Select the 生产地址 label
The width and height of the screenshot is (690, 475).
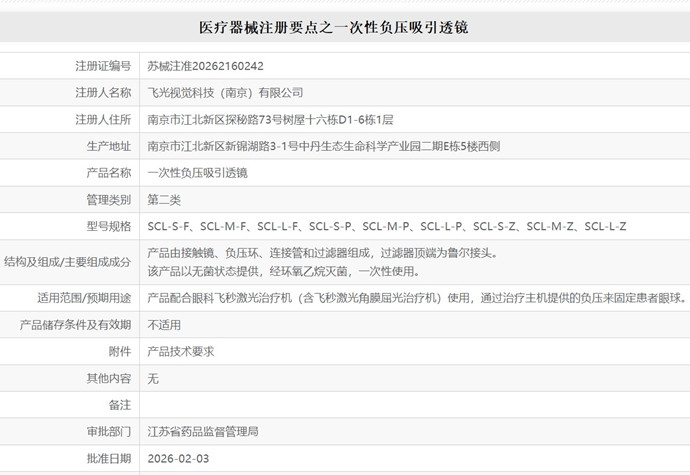click(x=109, y=146)
